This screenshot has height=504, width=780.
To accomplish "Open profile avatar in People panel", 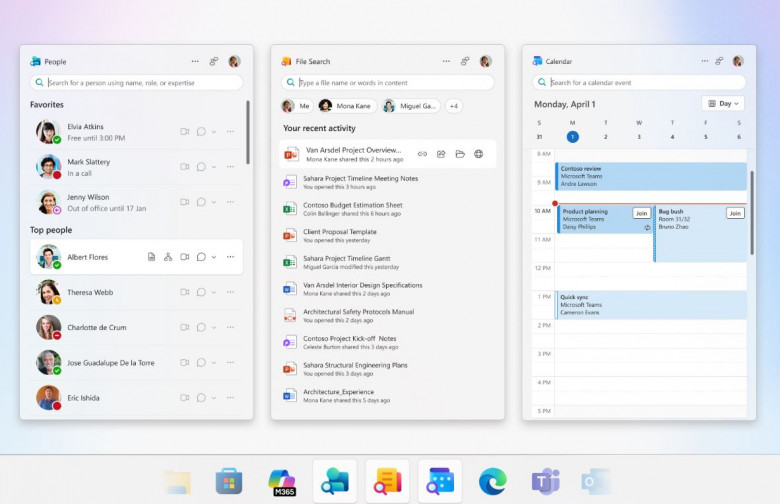I will (234, 61).
